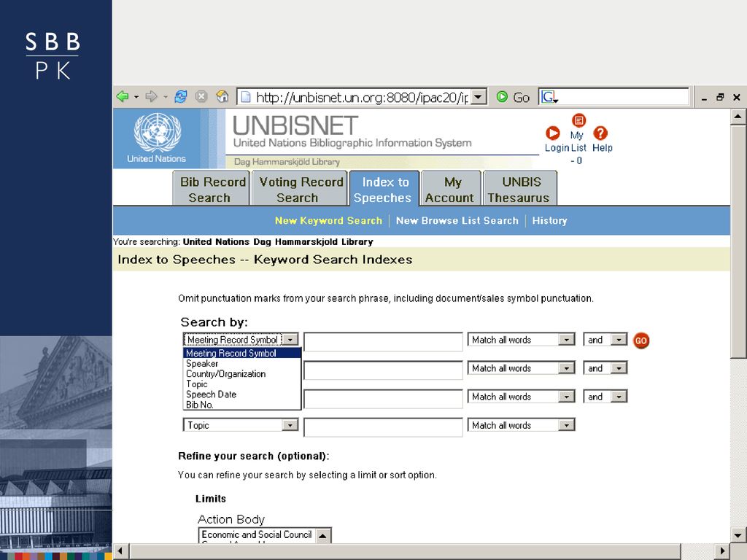The image size is (747, 560).
Task: Click the United Nations emblem logo
Action: point(158,132)
